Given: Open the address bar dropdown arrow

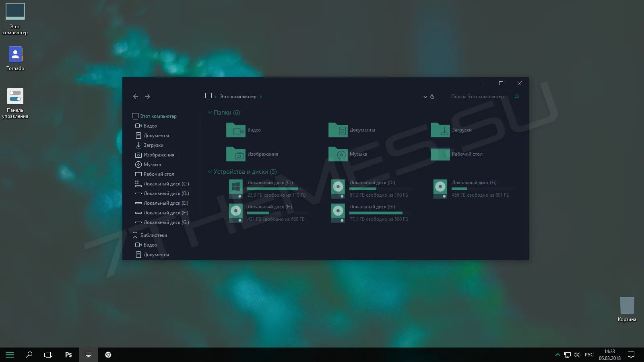Looking at the screenshot, I should 425,97.
